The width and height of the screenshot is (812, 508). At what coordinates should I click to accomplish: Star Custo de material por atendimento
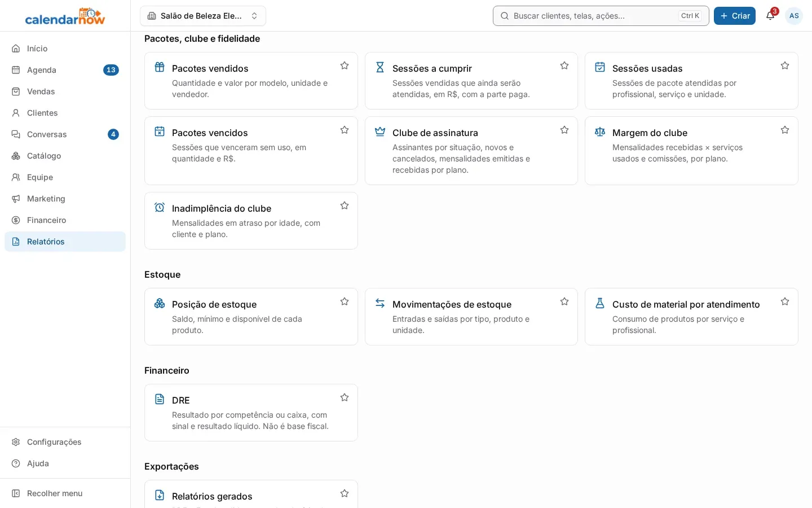pyautogui.click(x=785, y=301)
